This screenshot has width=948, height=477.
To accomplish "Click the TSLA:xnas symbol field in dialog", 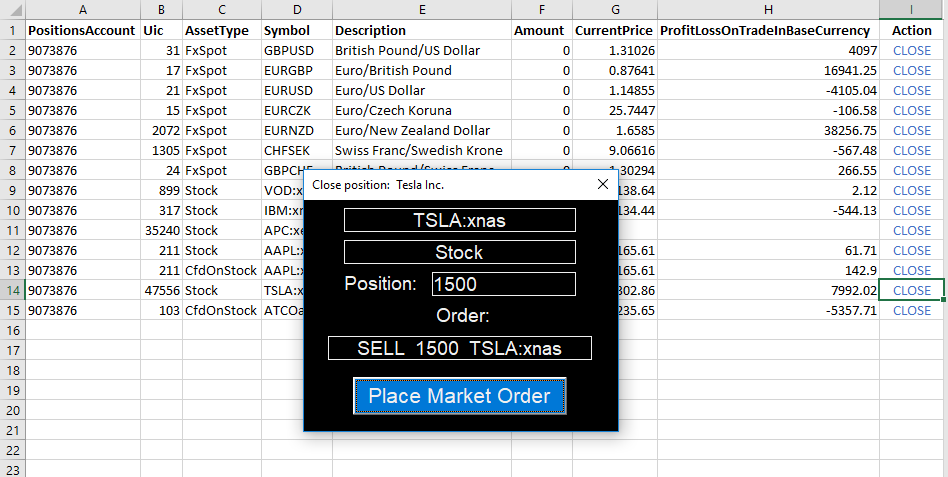I will click(x=459, y=220).
